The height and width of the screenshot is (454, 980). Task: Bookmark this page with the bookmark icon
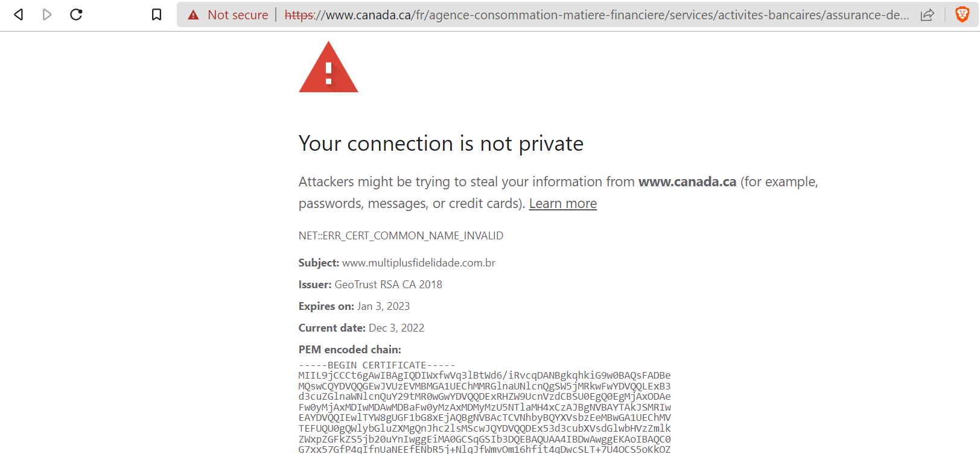(x=156, y=14)
